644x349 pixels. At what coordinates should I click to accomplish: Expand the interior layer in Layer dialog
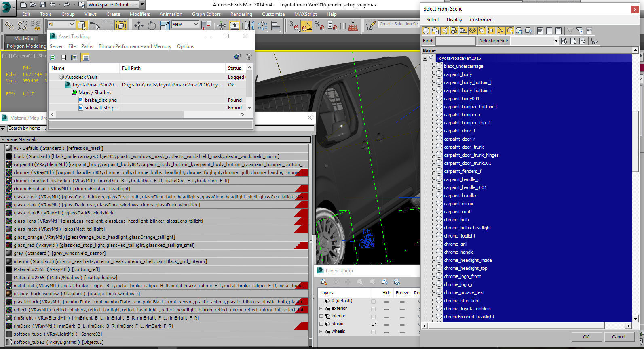coord(321,316)
